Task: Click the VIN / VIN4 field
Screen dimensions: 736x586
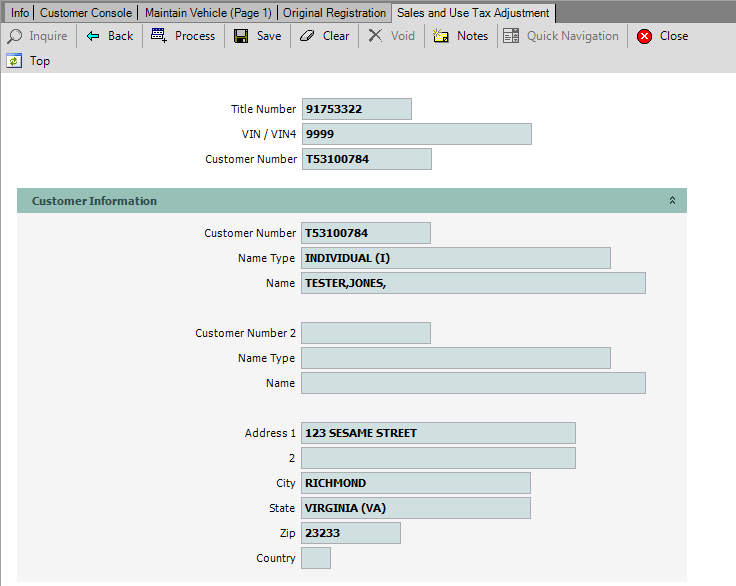Action: 417,134
